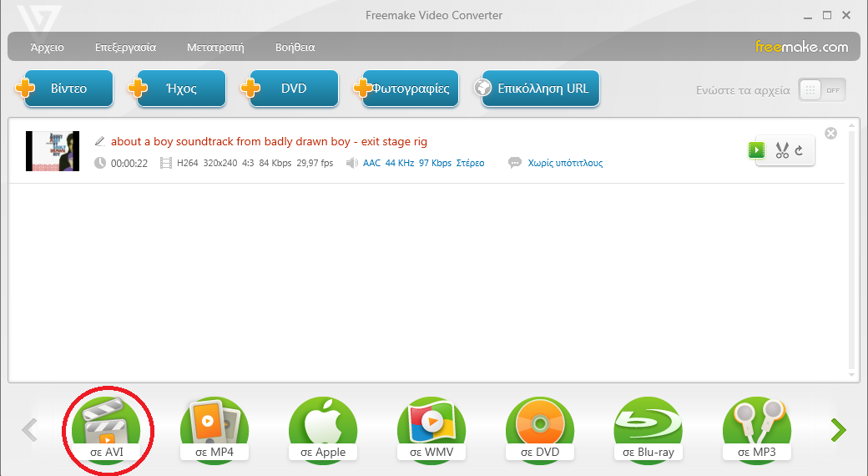This screenshot has width=868, height=476.
Task: Maximize the Freemake window
Action: [x=827, y=16]
